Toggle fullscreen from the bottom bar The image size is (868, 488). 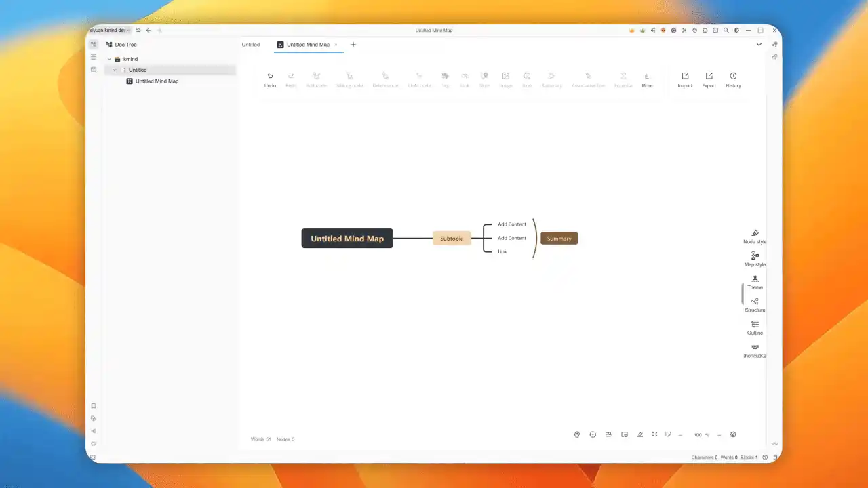(x=654, y=434)
